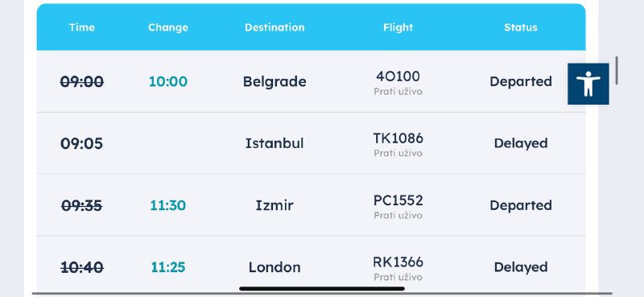Tap the home indicator bar
This screenshot has width=644, height=297.
(322, 289)
